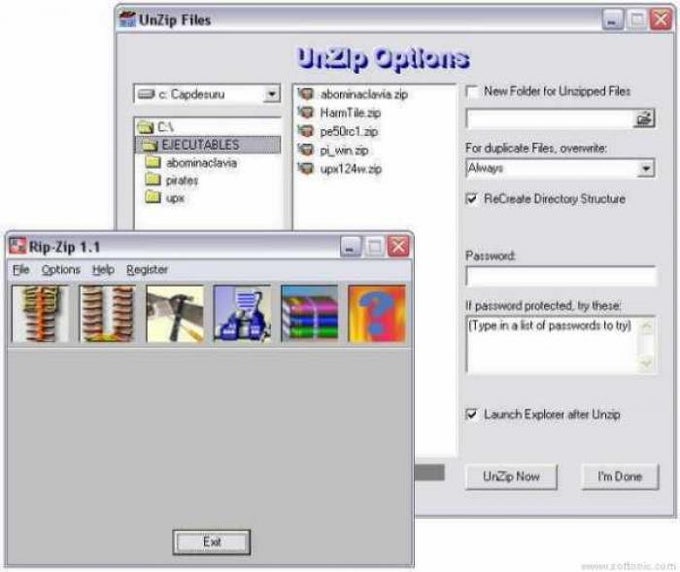The height and width of the screenshot is (572, 680).
Task: Close the UnZip Files window
Action: tap(661, 20)
